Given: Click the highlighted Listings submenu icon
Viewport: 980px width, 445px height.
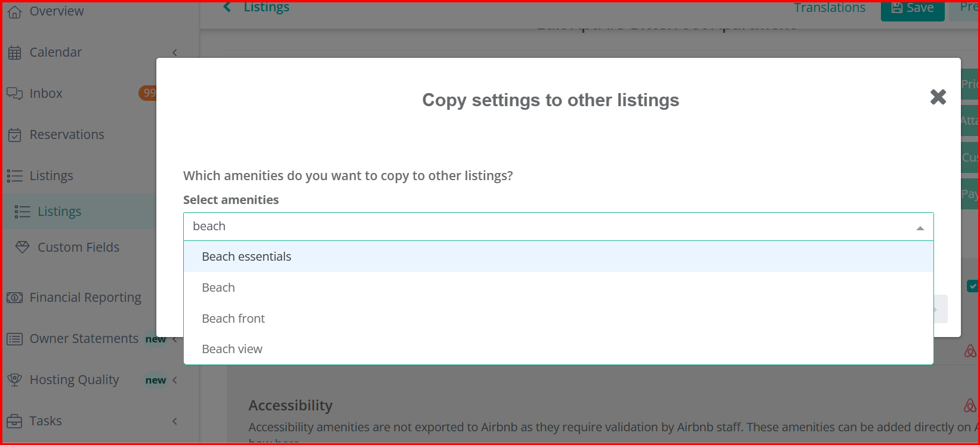Looking at the screenshot, I should [23, 212].
